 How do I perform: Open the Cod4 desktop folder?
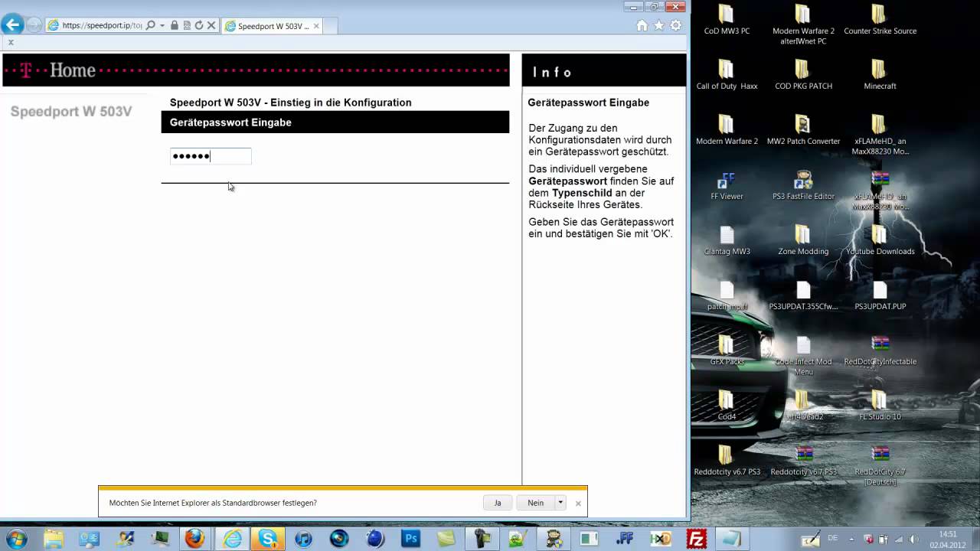pos(727,406)
